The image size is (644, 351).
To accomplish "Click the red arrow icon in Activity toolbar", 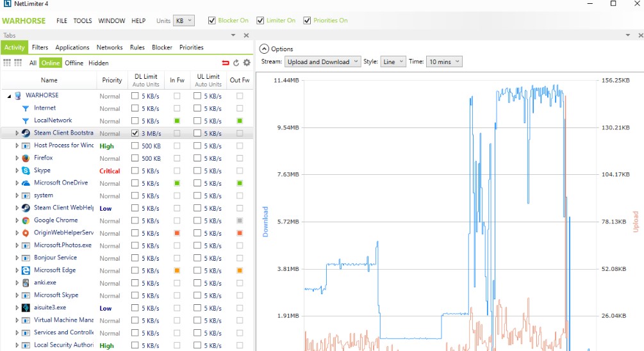I will (x=226, y=63).
